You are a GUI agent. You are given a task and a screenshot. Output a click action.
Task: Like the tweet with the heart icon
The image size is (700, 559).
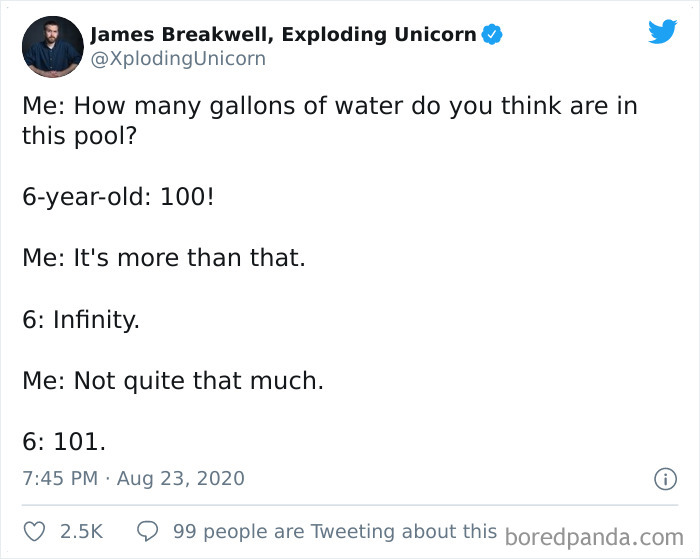34,532
